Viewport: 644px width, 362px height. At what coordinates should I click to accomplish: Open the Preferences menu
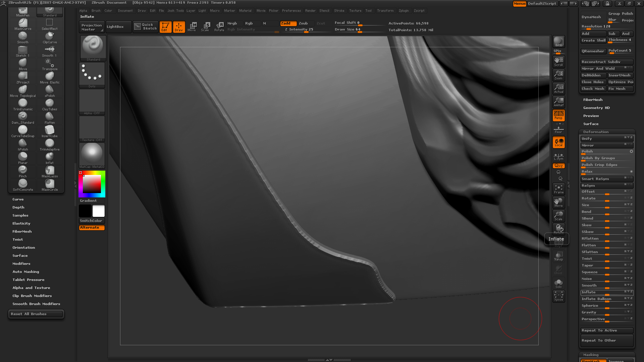(x=291, y=11)
